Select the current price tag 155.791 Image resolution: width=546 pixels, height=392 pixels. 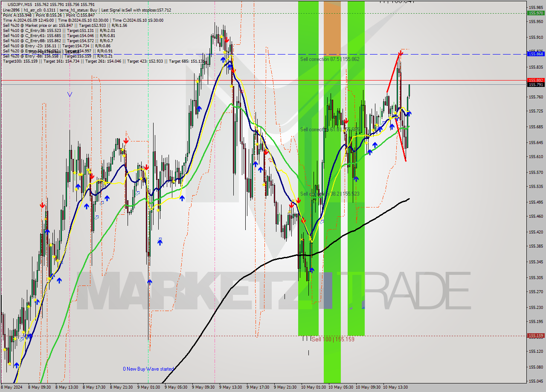(536, 85)
